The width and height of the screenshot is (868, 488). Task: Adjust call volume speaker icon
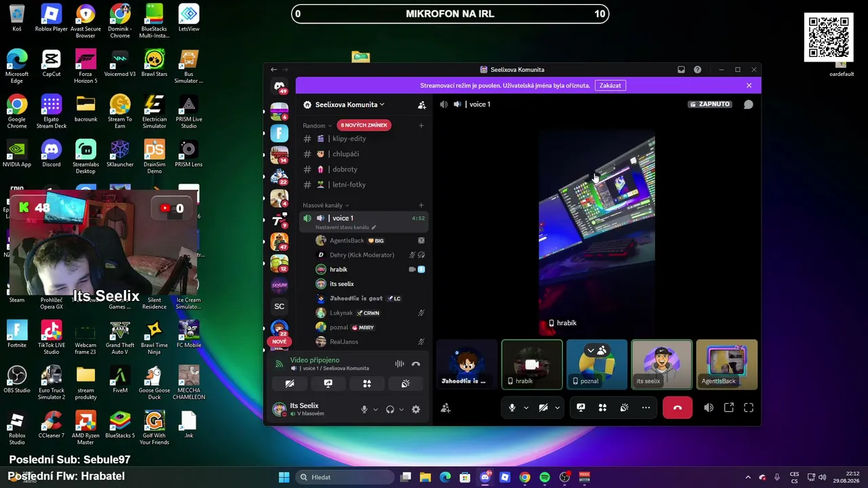709,407
